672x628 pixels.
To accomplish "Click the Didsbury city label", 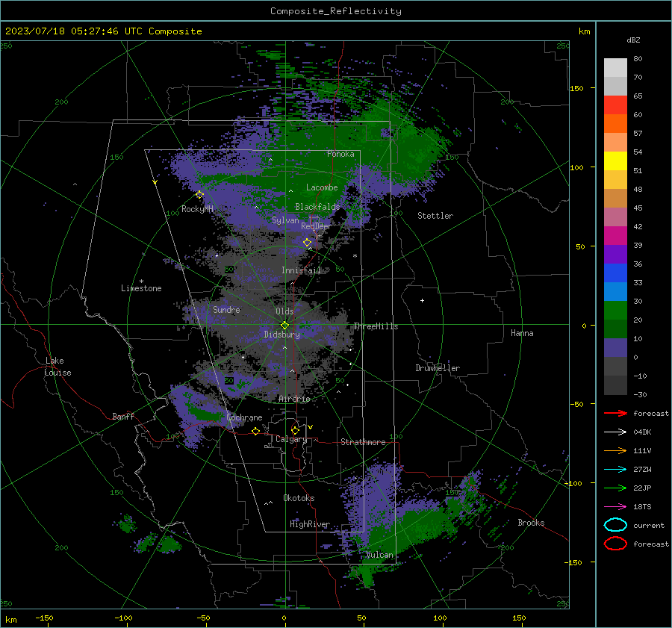I will click(x=281, y=335).
